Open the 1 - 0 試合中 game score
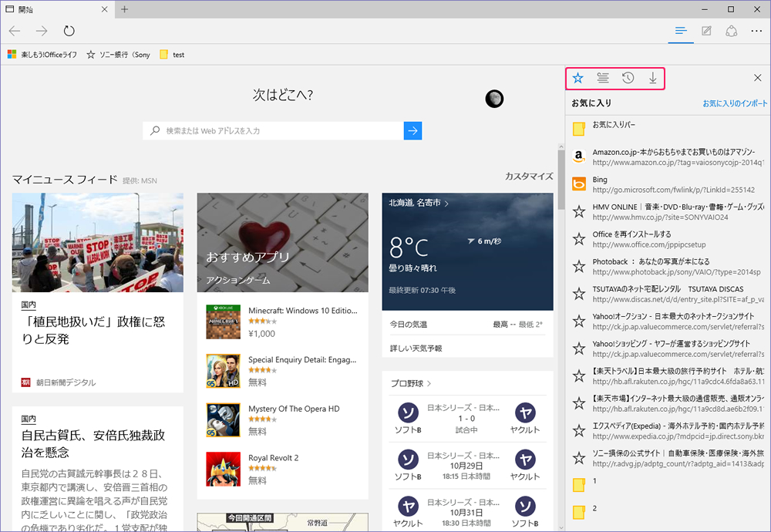 click(x=468, y=419)
